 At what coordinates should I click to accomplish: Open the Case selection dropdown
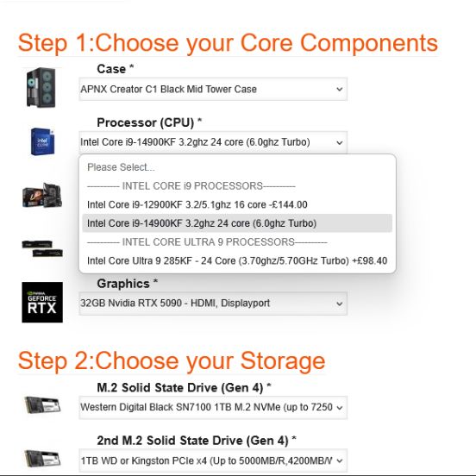[213, 90]
